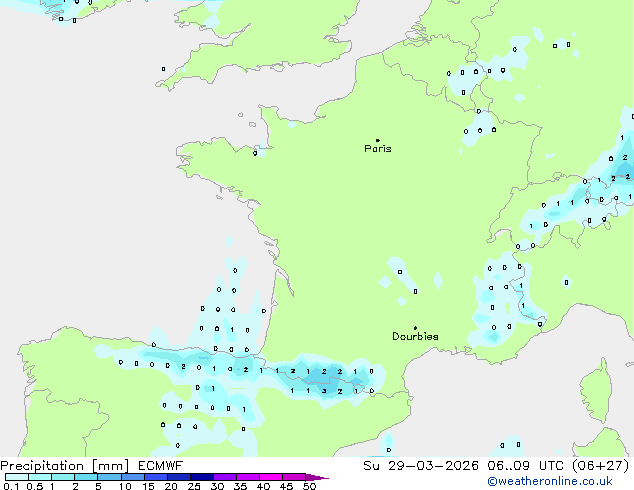Click the 2–5 mm legend color box
The height and width of the screenshot is (490, 634).
pyautogui.click(x=86, y=477)
